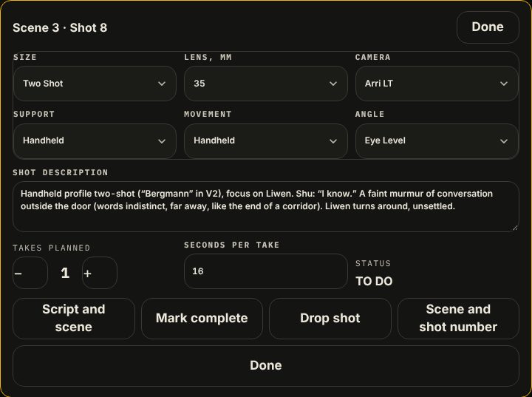Click the Done button in the header
The image size is (532, 397).
pos(488,27)
